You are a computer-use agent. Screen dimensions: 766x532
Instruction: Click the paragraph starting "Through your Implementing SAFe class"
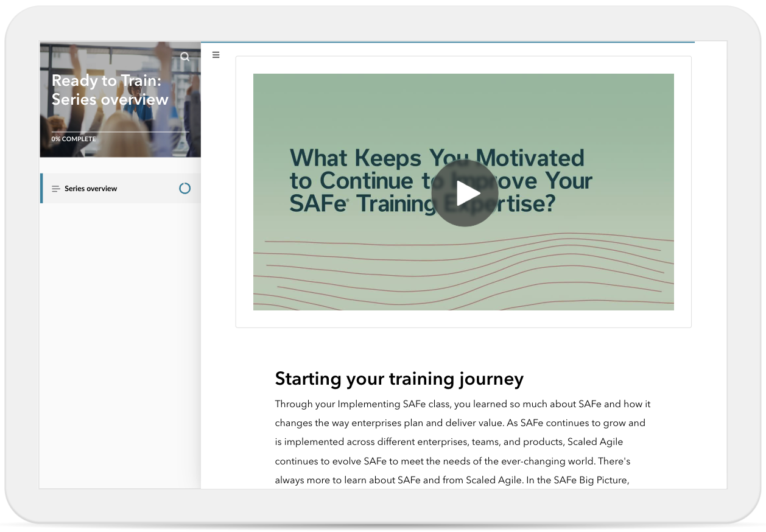pyautogui.click(x=463, y=442)
